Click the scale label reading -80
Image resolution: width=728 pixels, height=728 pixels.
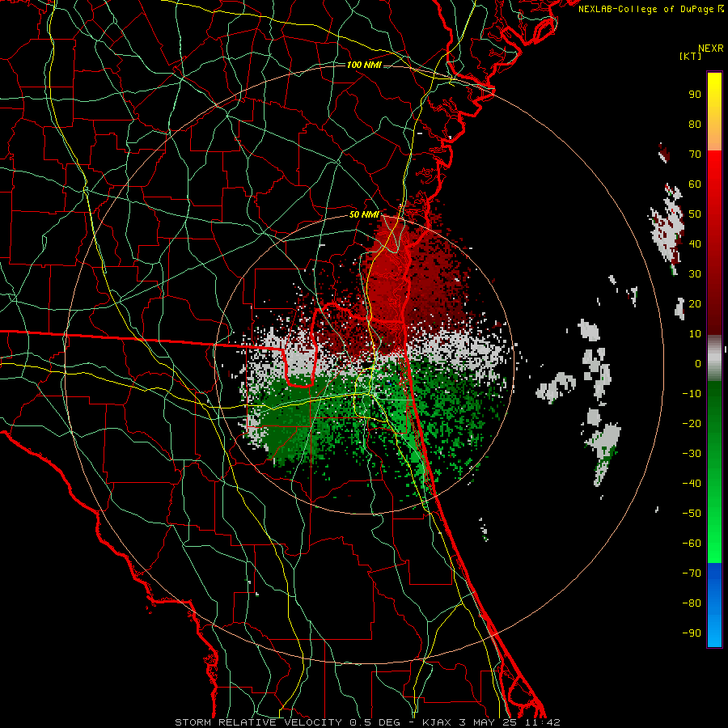tap(692, 603)
